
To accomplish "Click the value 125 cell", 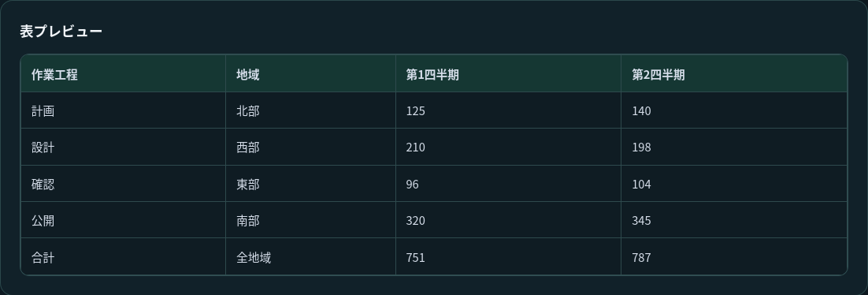I will 508,110.
